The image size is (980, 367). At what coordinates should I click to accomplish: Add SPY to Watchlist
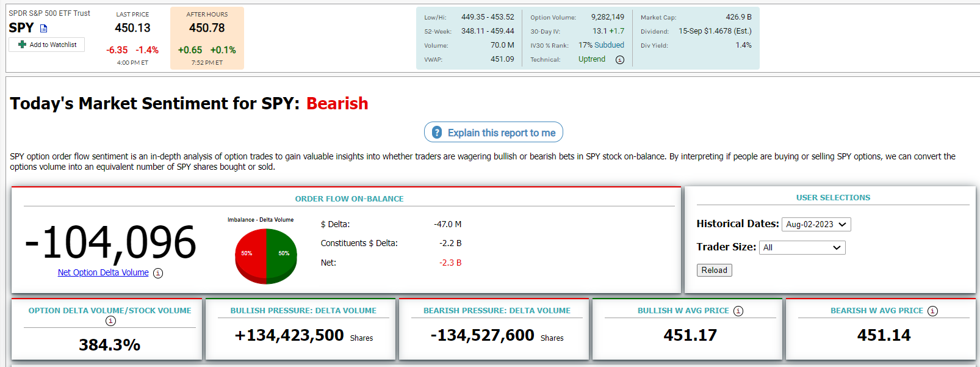47,45
